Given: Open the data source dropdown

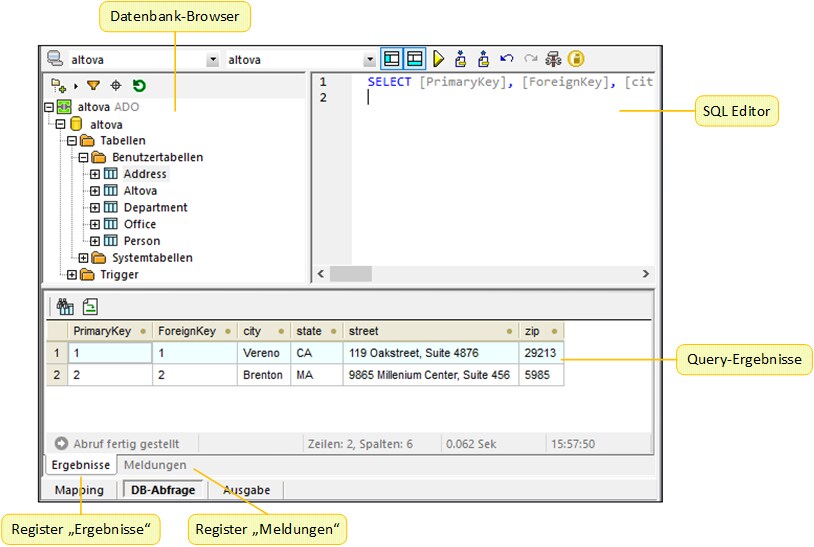Looking at the screenshot, I should pyautogui.click(x=212, y=60).
